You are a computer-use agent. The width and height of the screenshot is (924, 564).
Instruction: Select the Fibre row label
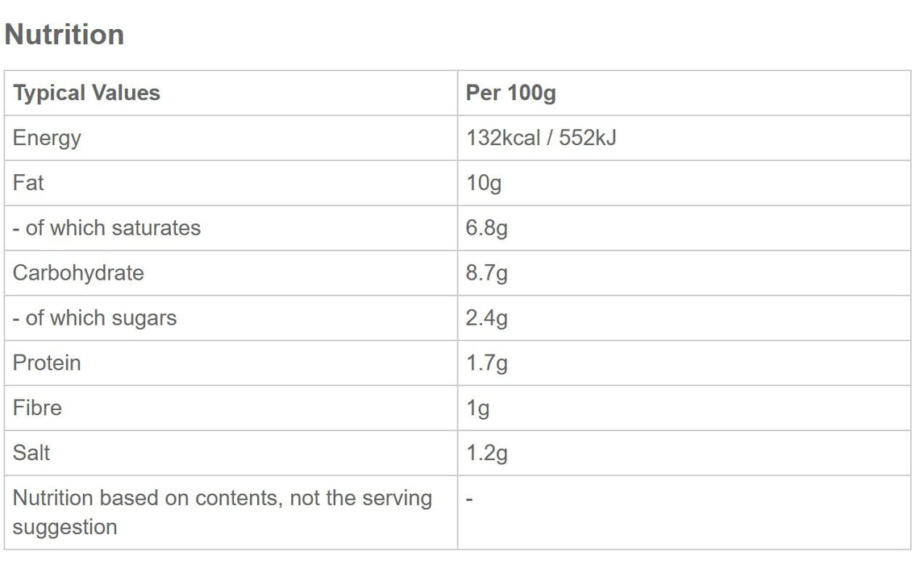[37, 408]
